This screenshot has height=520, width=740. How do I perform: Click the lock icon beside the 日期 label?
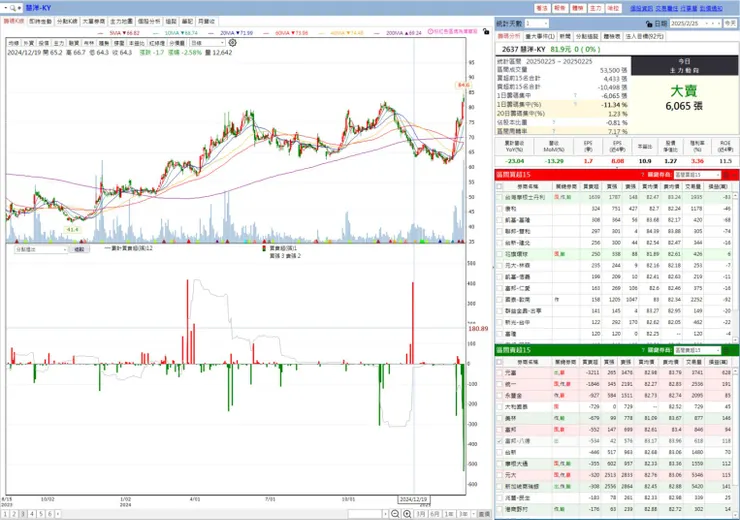pos(649,24)
